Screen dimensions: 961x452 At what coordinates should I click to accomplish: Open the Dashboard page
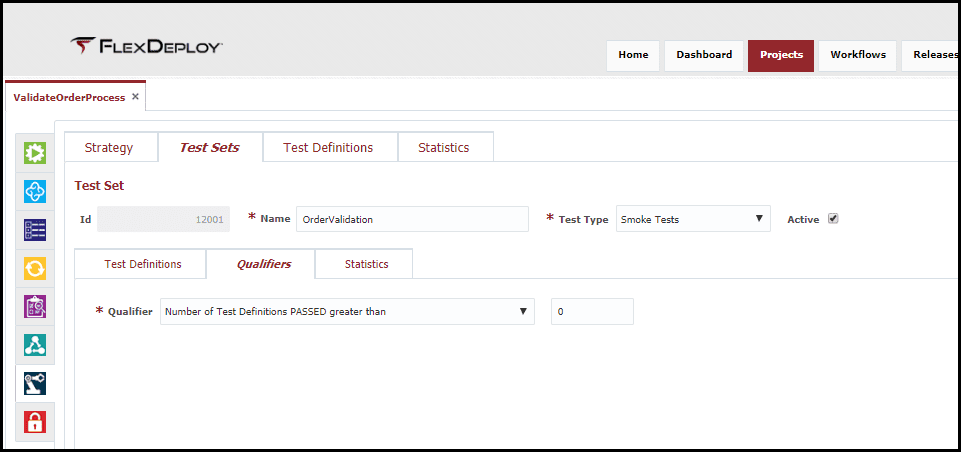(704, 55)
